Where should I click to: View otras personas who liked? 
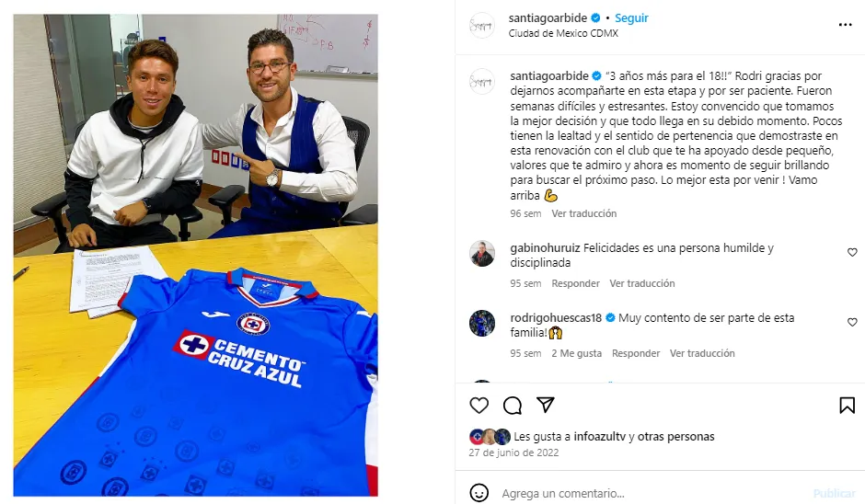point(675,437)
